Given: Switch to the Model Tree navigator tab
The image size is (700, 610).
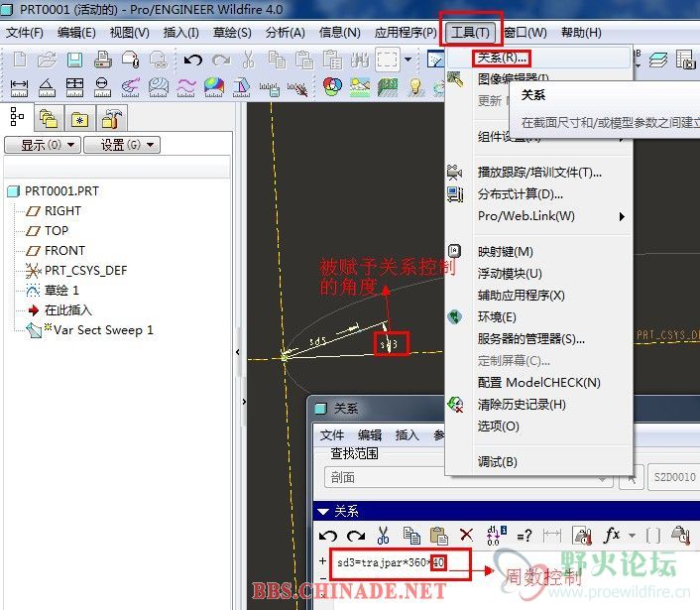Looking at the screenshot, I should [17, 117].
